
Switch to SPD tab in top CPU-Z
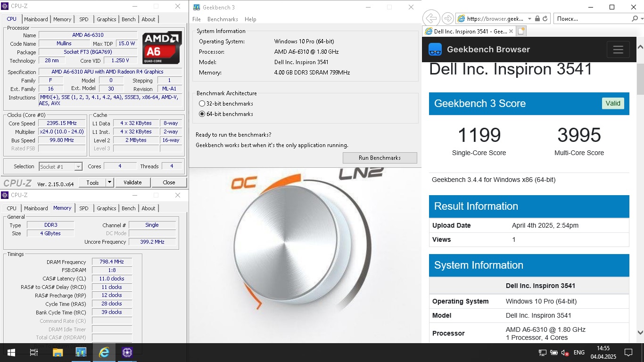click(x=83, y=19)
